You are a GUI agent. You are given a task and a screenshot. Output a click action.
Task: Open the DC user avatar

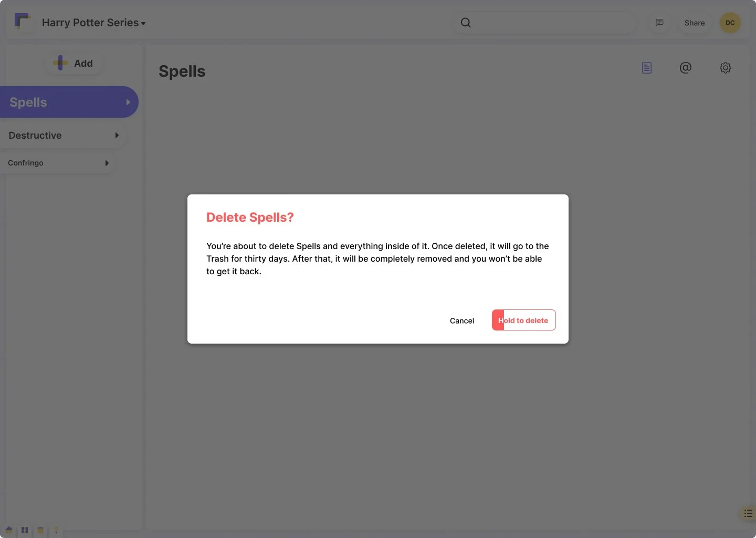[x=730, y=23]
